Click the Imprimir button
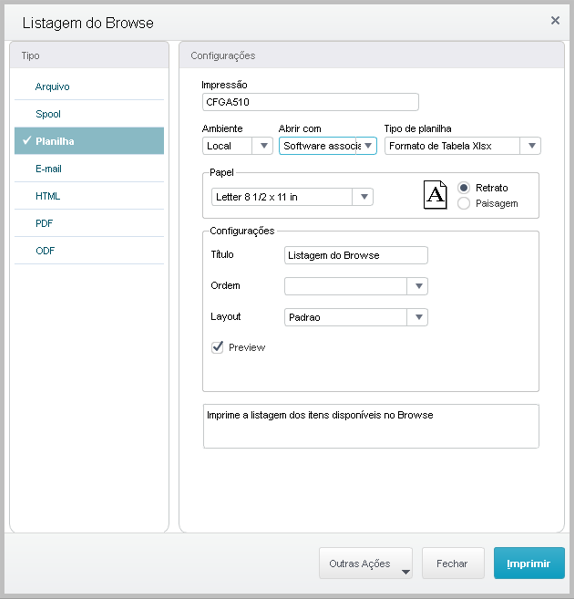The image size is (574, 599). coord(529,563)
